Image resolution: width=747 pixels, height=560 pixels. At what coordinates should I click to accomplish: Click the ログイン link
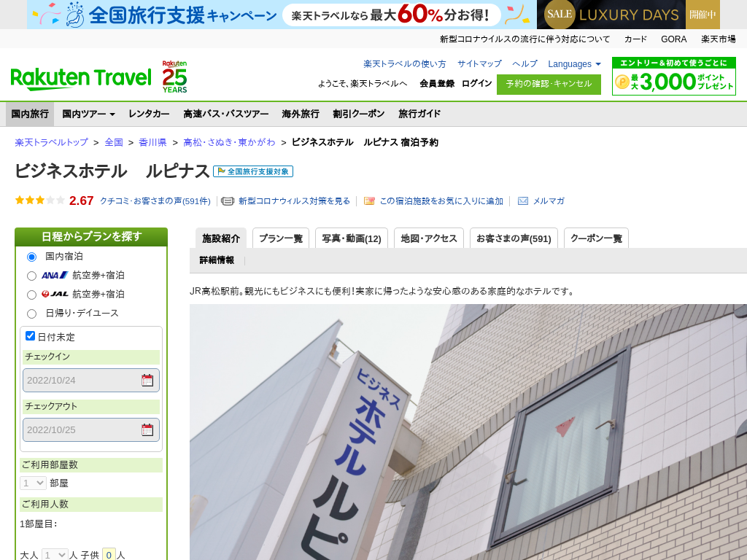click(477, 84)
